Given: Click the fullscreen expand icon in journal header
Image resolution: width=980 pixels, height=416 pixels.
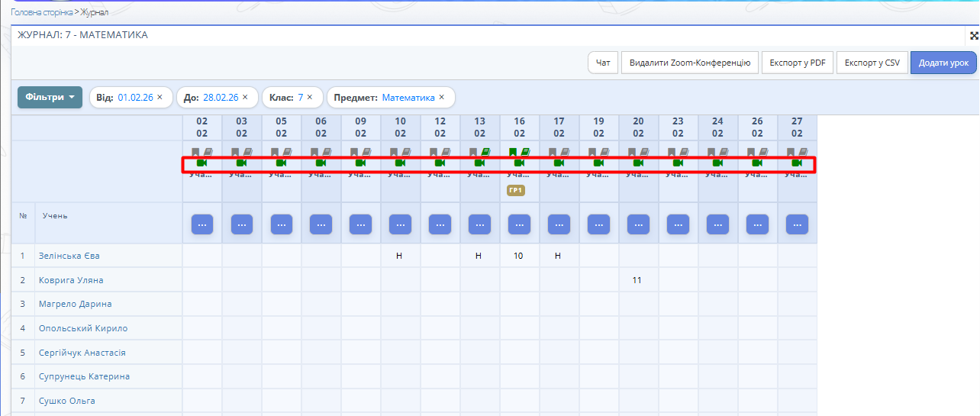Looking at the screenshot, I should click(x=973, y=36).
